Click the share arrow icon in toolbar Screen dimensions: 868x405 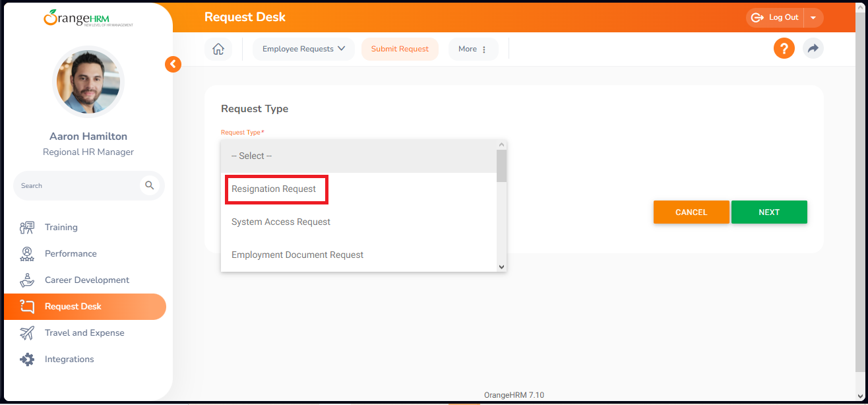(x=813, y=48)
